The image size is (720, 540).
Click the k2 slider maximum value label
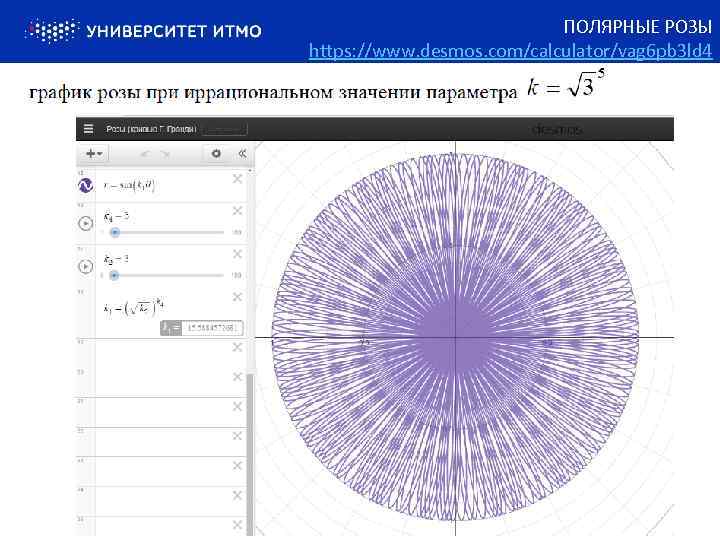(237, 276)
